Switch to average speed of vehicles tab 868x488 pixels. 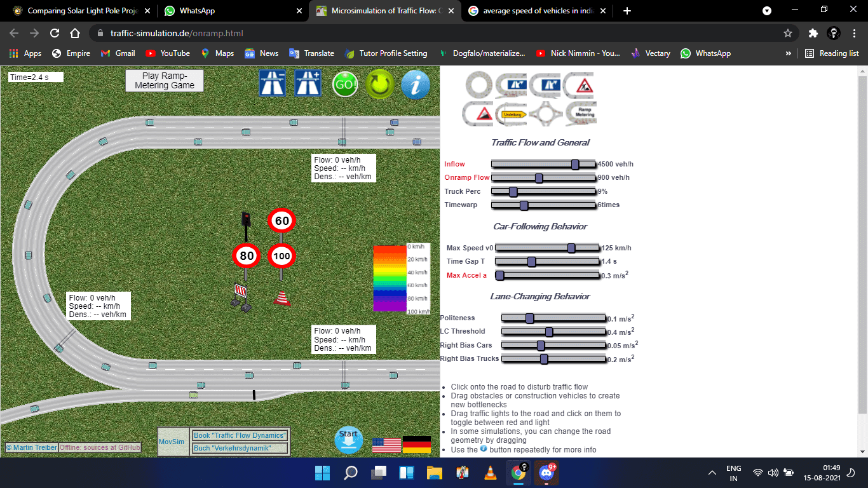(537, 11)
